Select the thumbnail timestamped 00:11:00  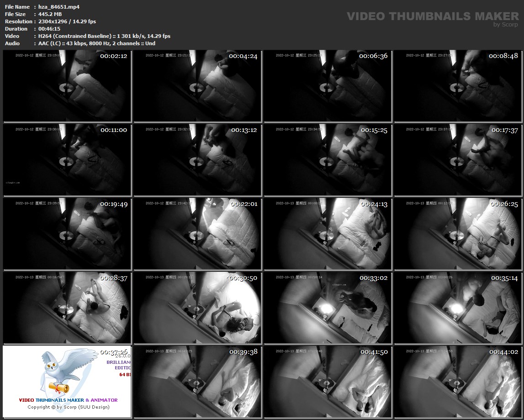[x=67, y=160]
